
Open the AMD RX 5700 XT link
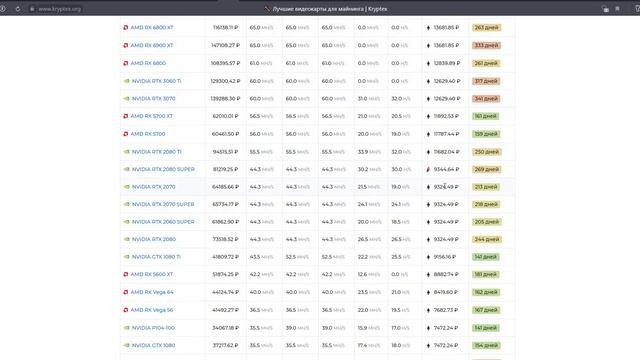(x=151, y=116)
